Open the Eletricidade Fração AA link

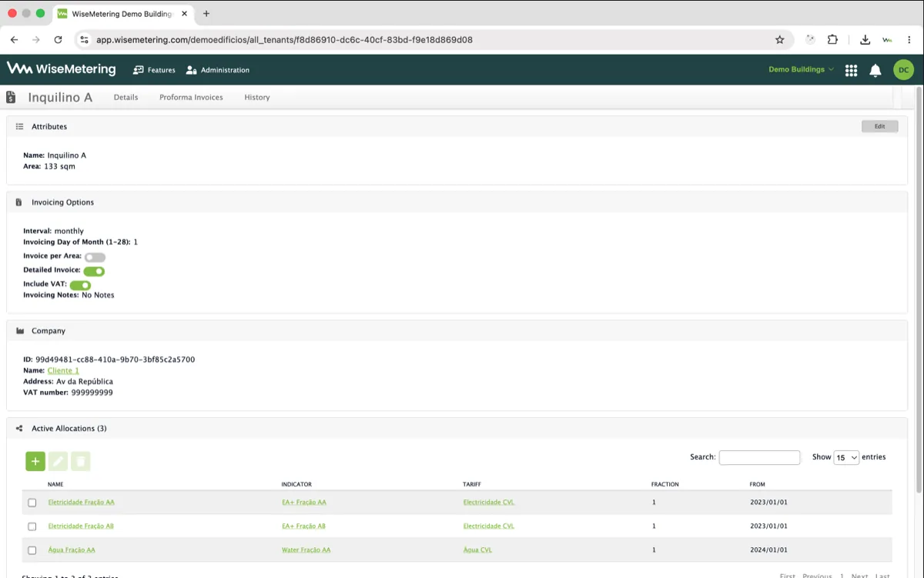coord(81,503)
